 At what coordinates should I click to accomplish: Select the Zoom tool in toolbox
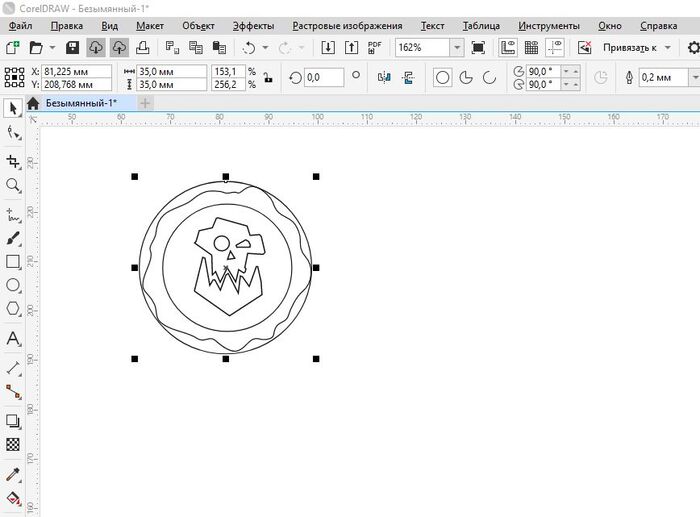pos(14,186)
